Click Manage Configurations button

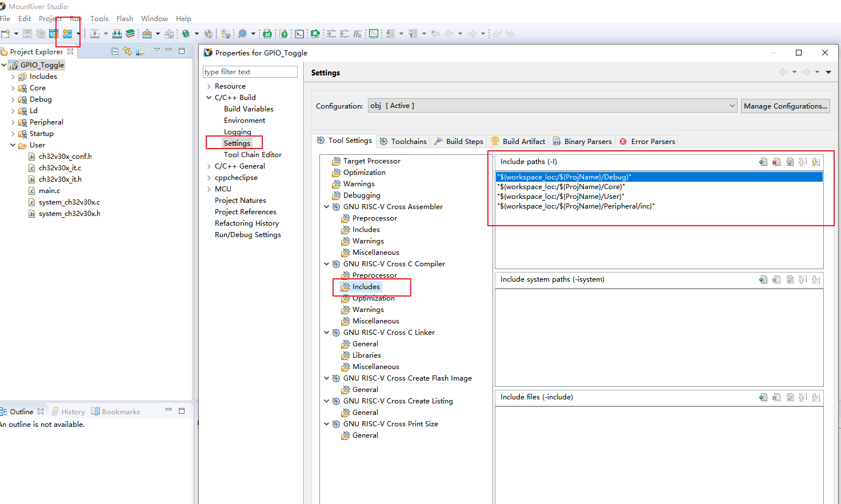785,106
